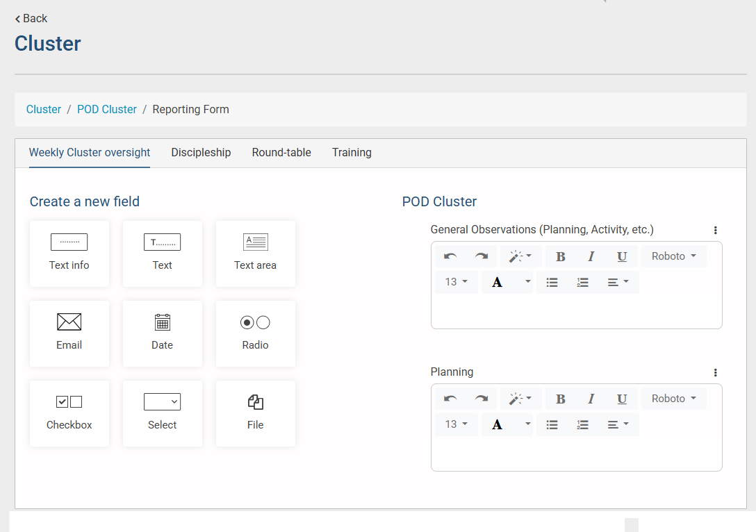Add a Radio field
Screen dimensions: 756x532
click(x=255, y=333)
